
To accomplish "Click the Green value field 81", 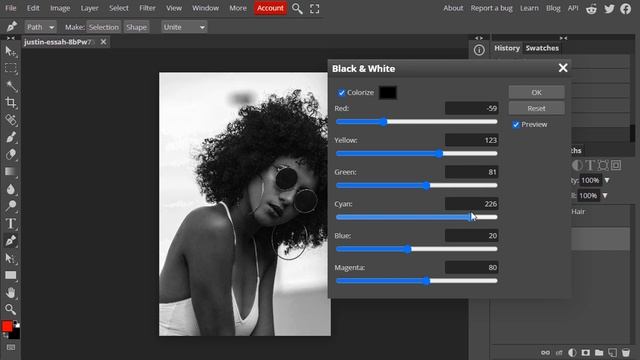I will 471,172.
